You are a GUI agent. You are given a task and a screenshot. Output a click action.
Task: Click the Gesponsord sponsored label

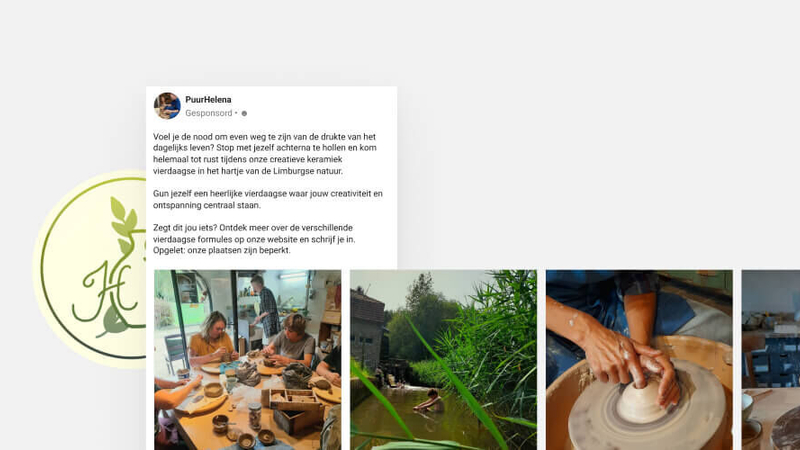[x=209, y=113]
